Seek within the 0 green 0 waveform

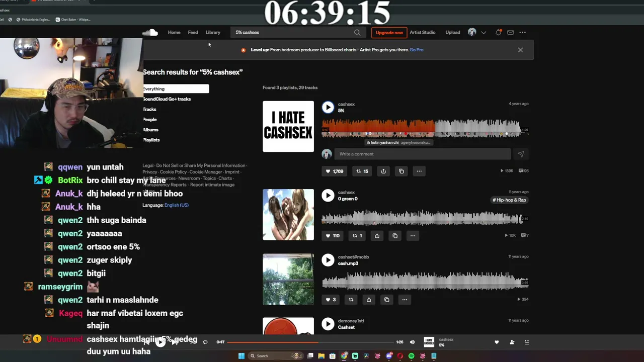click(422, 217)
